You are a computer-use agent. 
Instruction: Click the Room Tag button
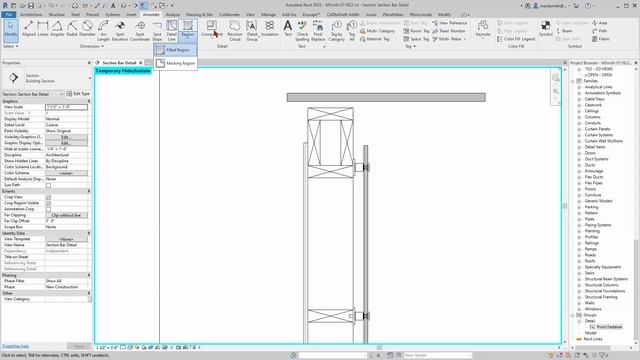pos(416,31)
